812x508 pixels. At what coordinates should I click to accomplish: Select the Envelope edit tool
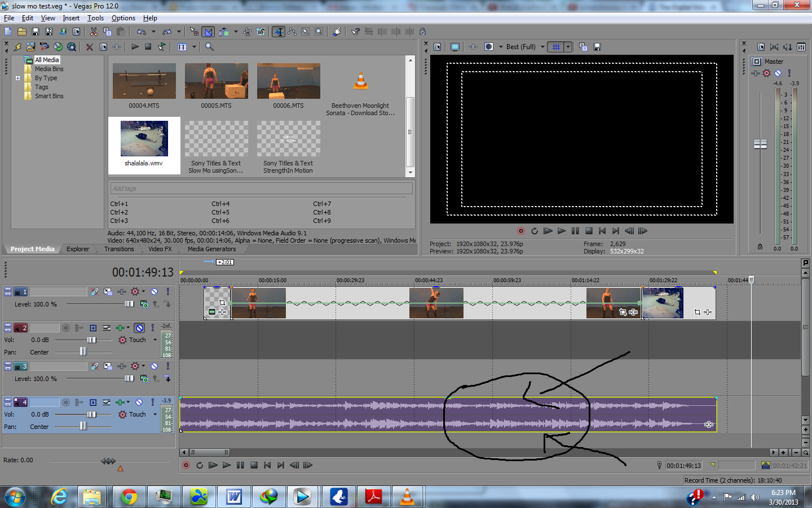(292, 32)
